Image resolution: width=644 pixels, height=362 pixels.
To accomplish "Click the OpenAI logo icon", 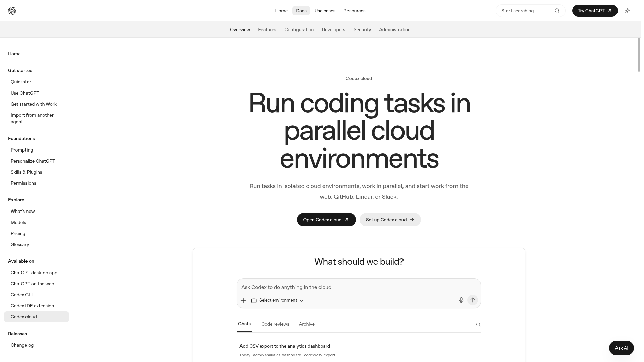I will 12,11.
